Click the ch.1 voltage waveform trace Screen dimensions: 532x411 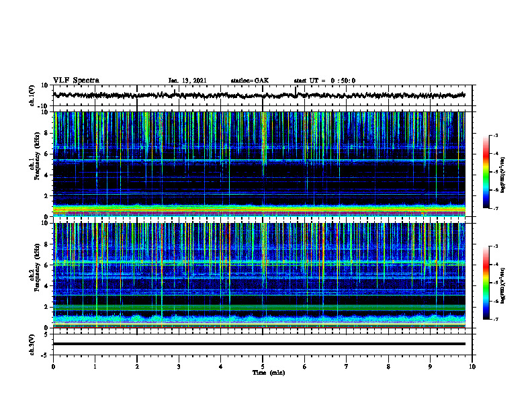point(259,95)
